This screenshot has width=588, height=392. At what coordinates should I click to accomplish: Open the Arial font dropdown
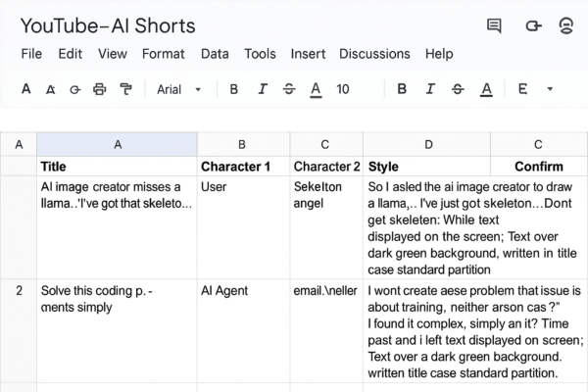tap(179, 89)
